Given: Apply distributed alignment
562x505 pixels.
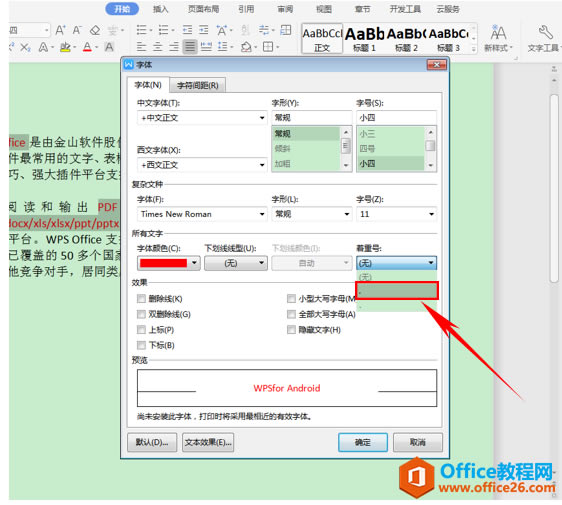Looking at the screenshot, I should 206,47.
